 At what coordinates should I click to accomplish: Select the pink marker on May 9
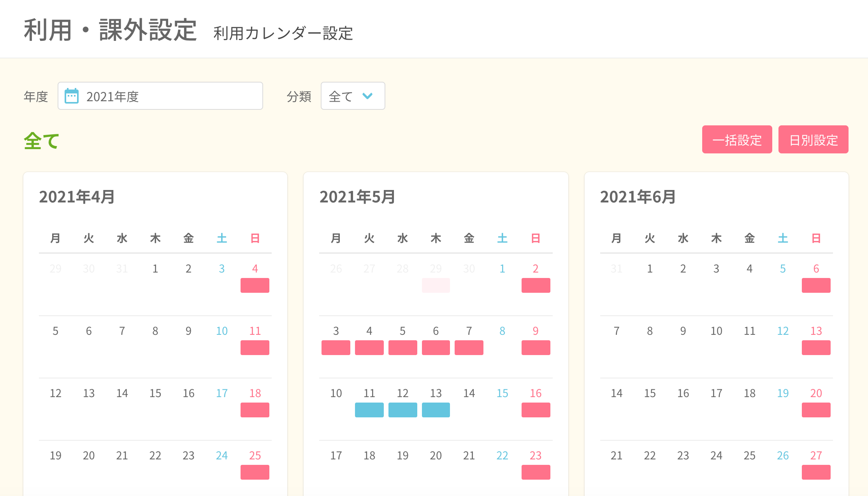pos(536,348)
